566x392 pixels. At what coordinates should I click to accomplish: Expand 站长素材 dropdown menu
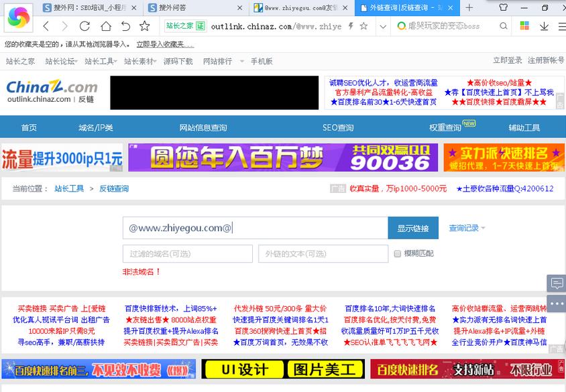point(140,61)
